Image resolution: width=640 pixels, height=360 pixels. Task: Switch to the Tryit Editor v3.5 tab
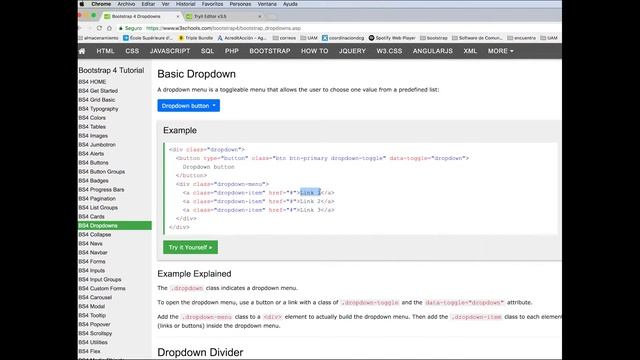[223, 16]
